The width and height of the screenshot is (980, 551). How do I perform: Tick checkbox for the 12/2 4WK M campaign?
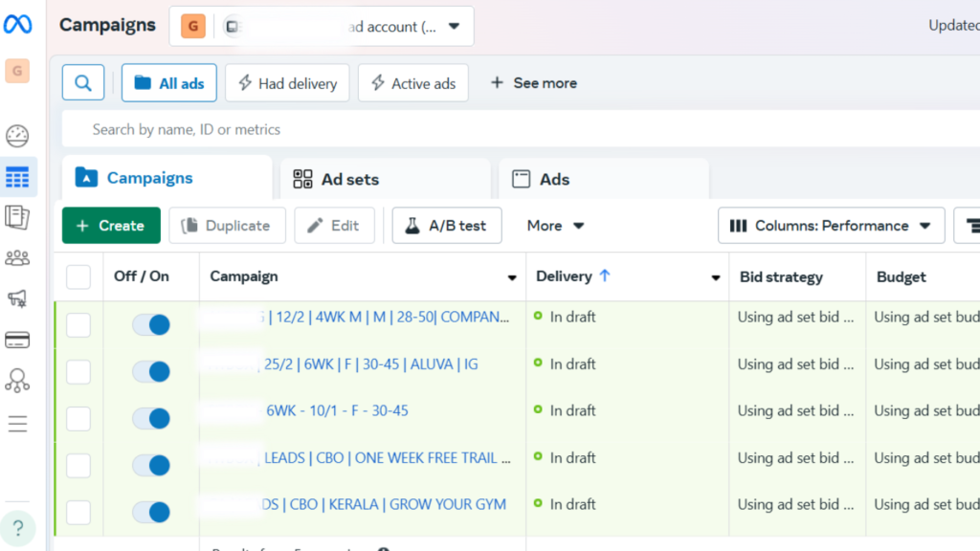click(78, 325)
